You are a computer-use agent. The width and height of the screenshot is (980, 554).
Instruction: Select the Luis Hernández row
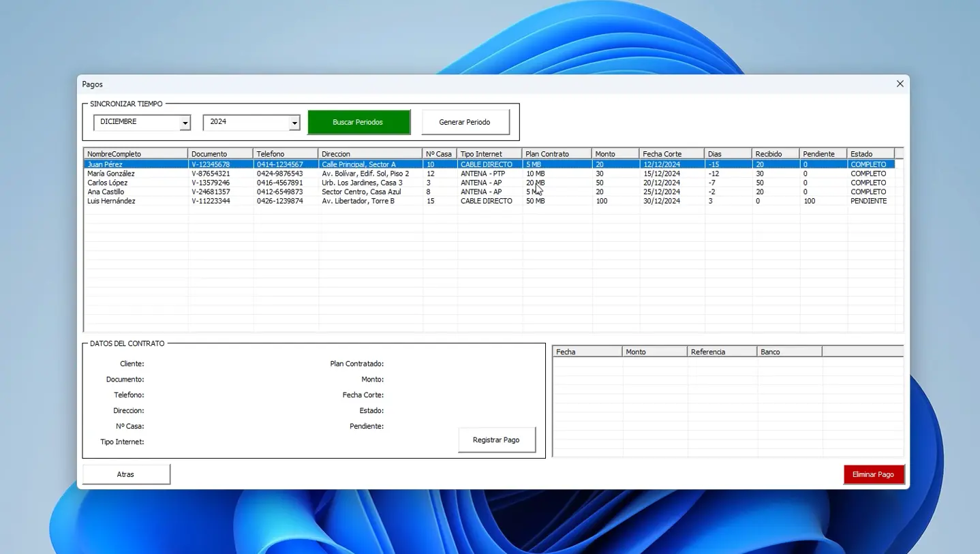tap(489, 201)
